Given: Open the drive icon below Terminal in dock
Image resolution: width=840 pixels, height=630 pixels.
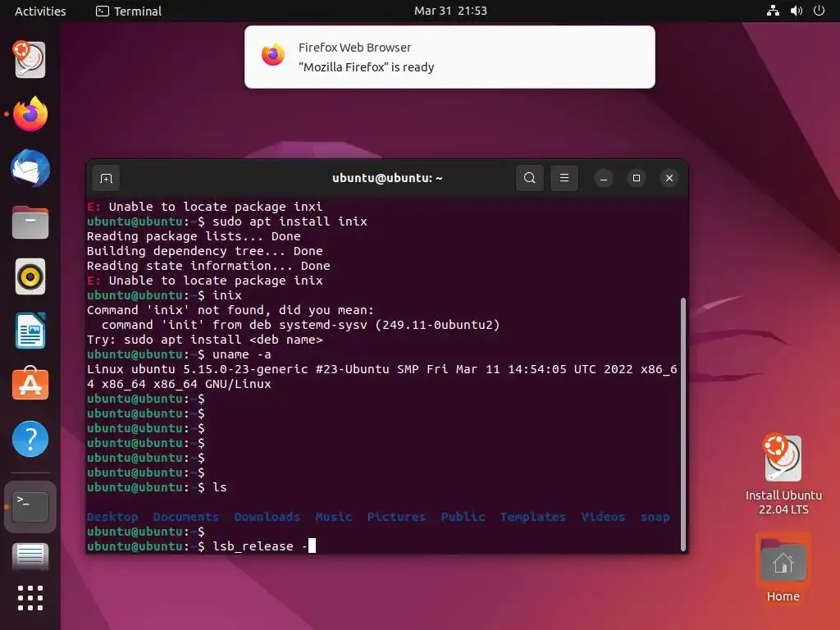Looking at the screenshot, I should pos(30,556).
